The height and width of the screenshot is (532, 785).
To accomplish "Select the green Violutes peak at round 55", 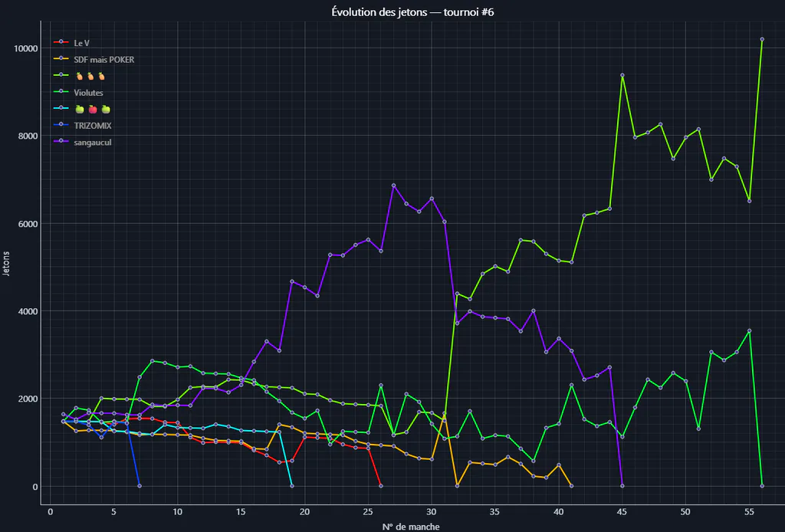I will [x=750, y=331].
